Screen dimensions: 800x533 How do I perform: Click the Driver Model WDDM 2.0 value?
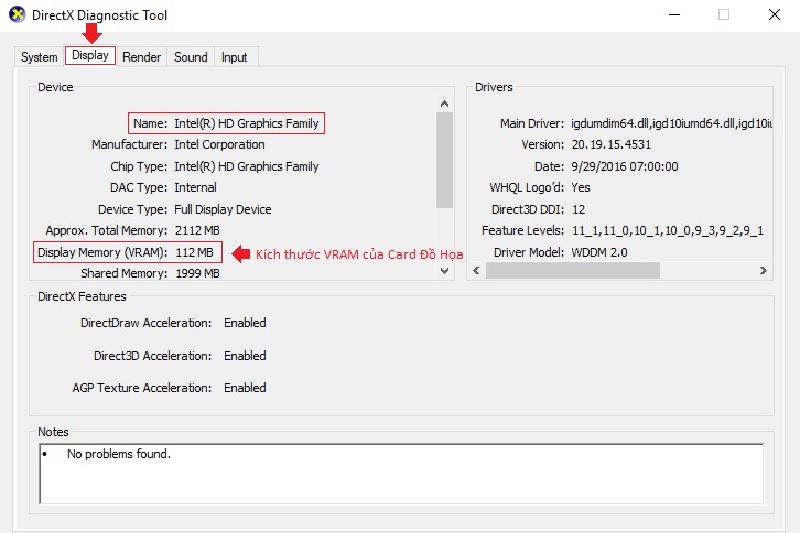(x=599, y=253)
